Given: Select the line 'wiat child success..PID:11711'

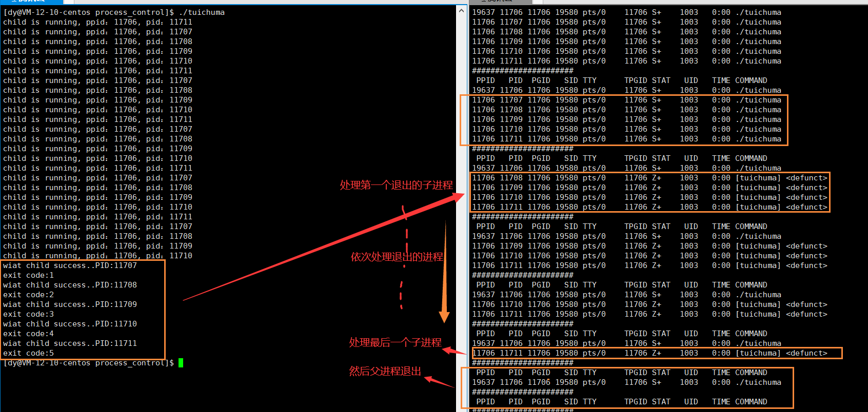Looking at the screenshot, I should coord(70,343).
